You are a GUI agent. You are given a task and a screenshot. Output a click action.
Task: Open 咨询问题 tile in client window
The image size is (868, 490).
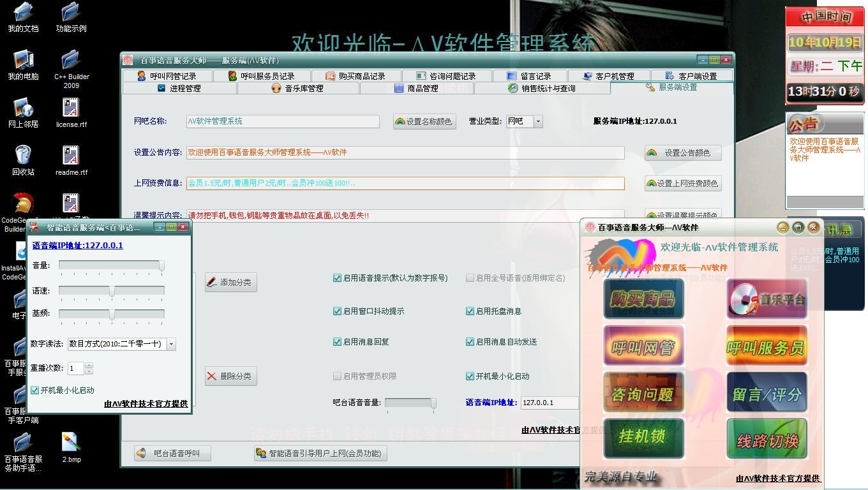(x=643, y=392)
